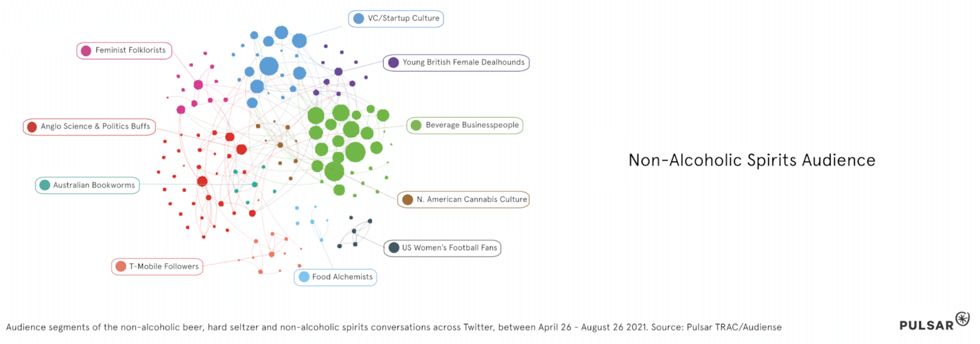Click the purple Young British Dealhounds dot

(x=393, y=62)
